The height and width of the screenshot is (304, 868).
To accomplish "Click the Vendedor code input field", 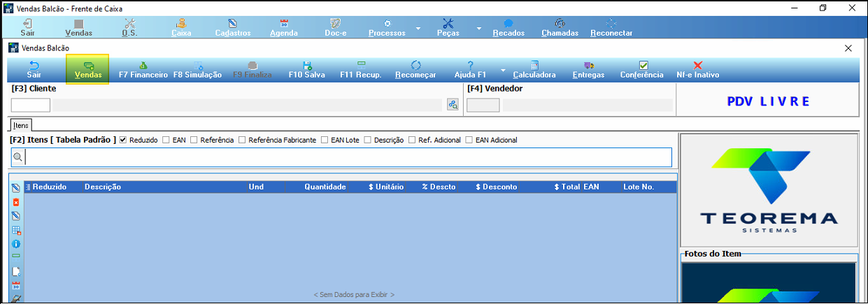I will click(x=483, y=105).
